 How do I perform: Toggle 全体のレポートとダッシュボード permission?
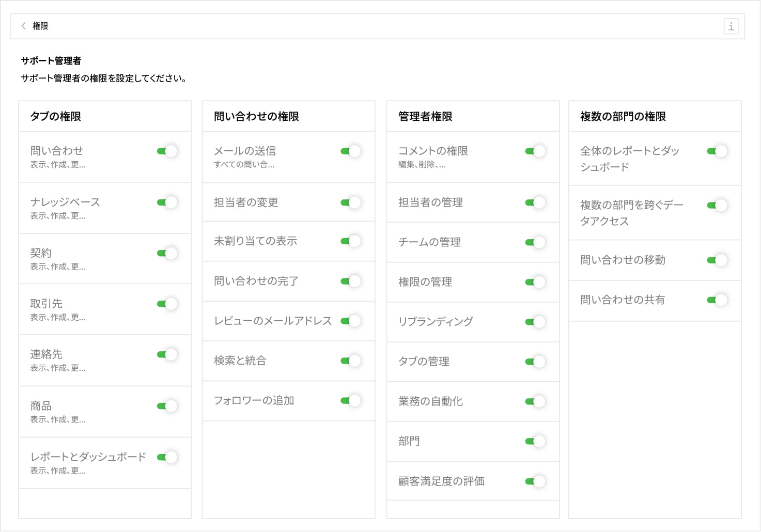click(717, 151)
